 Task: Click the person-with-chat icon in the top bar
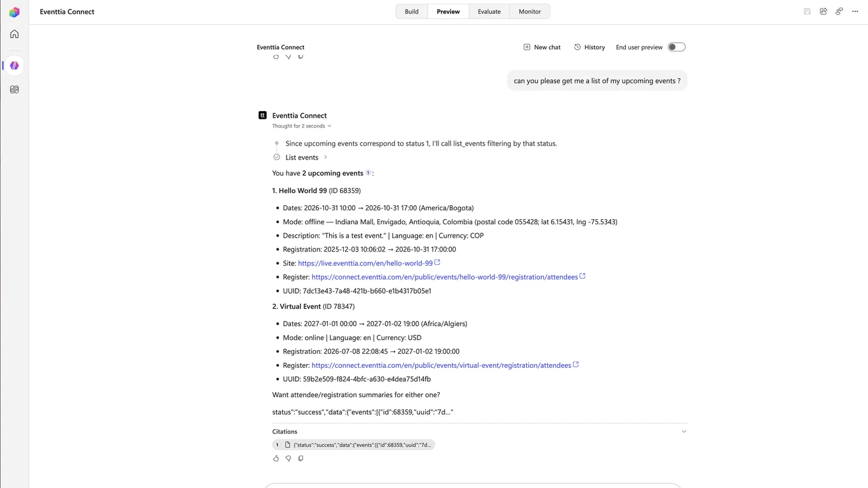pos(839,11)
